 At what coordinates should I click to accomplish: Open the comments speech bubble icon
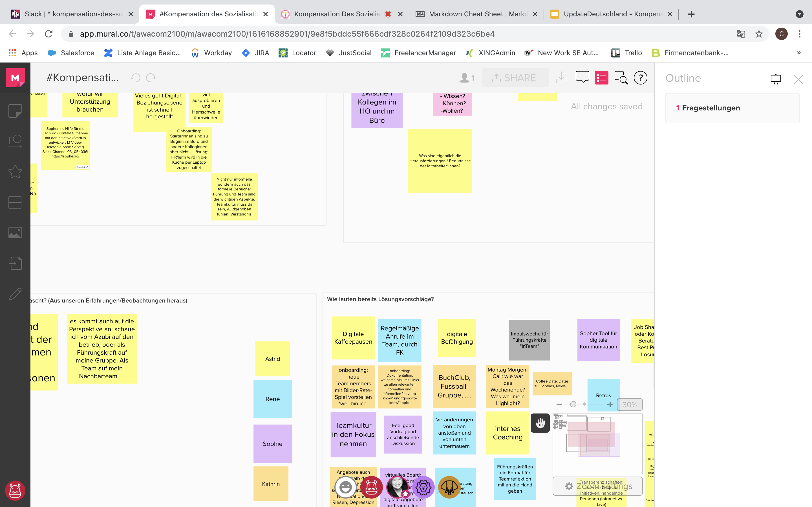point(582,77)
